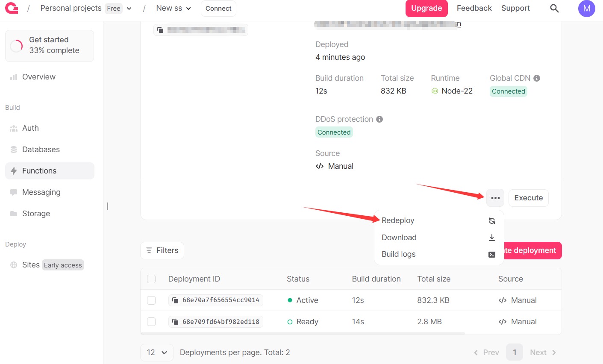
Task: Open deployments per page dropdown
Action: (156, 352)
